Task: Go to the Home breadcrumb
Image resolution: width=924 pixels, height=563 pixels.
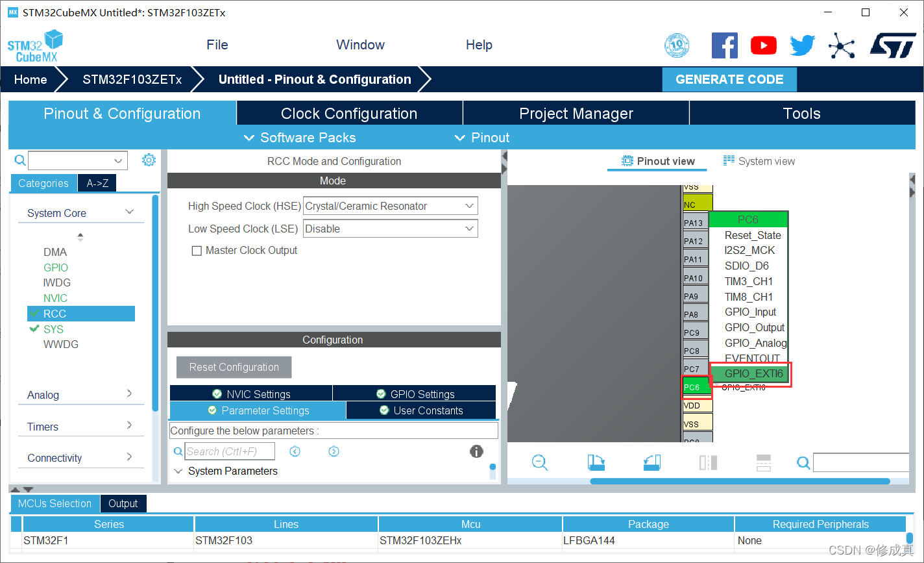Action: coord(30,79)
